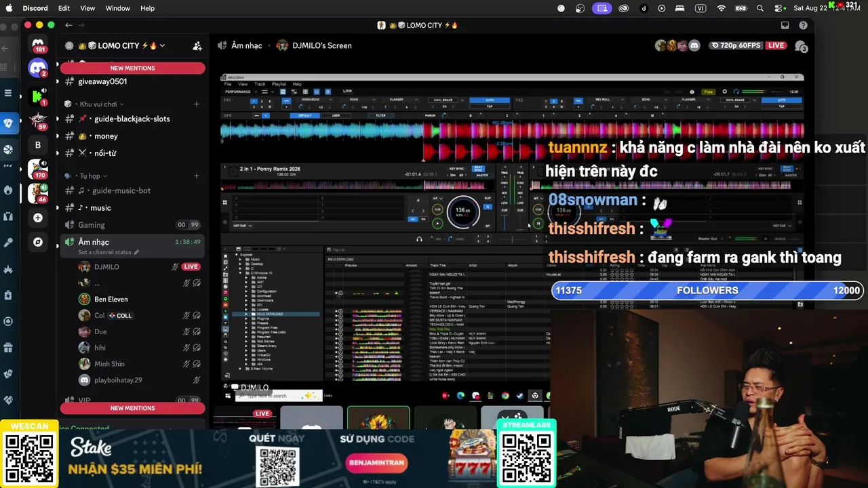
Task: Toggle the FILTER button in CFX
Action: click(380, 115)
